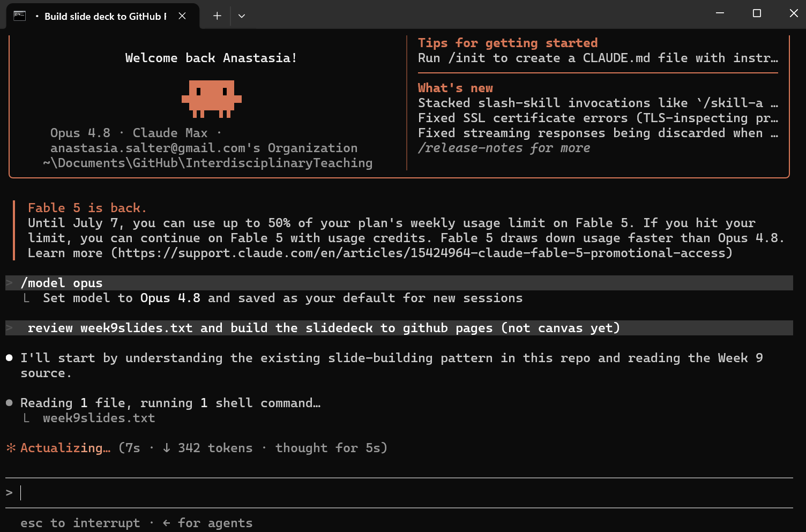The image size is (806, 532).
Task: Click 'Run /init to create a CLAUDE.md' tip
Action: (598, 58)
